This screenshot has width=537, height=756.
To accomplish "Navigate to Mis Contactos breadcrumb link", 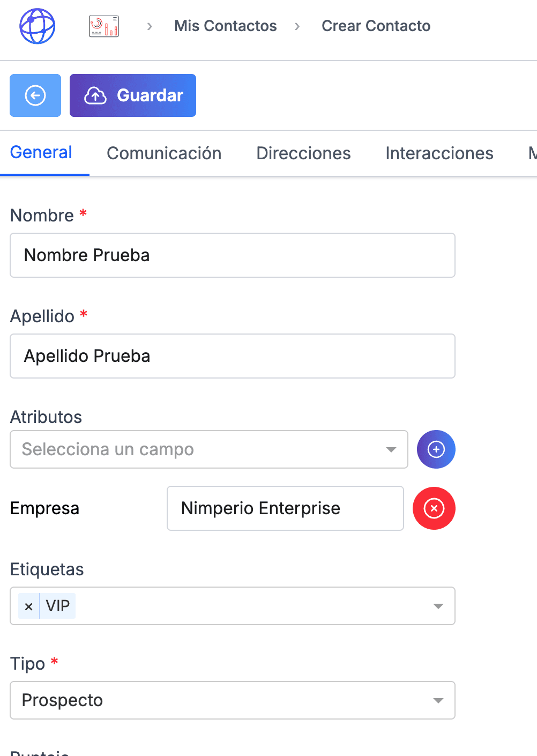I will [x=225, y=26].
